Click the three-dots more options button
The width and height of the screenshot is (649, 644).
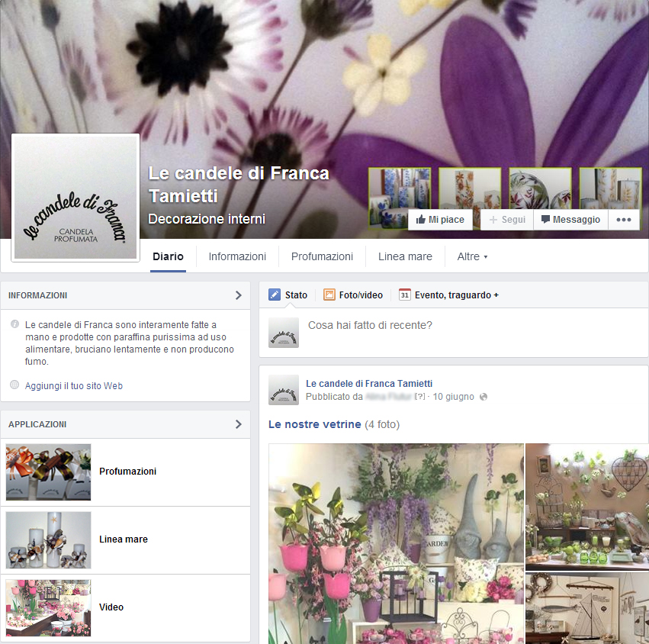pyautogui.click(x=623, y=220)
